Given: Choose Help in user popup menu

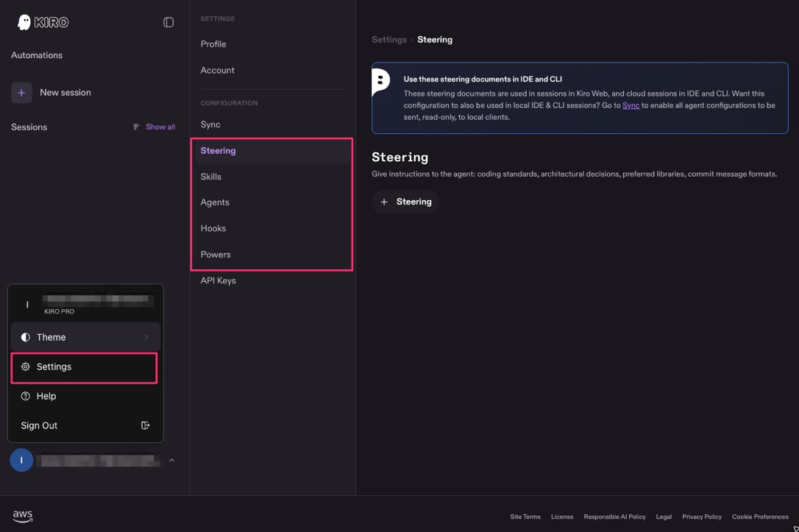Looking at the screenshot, I should pos(85,397).
